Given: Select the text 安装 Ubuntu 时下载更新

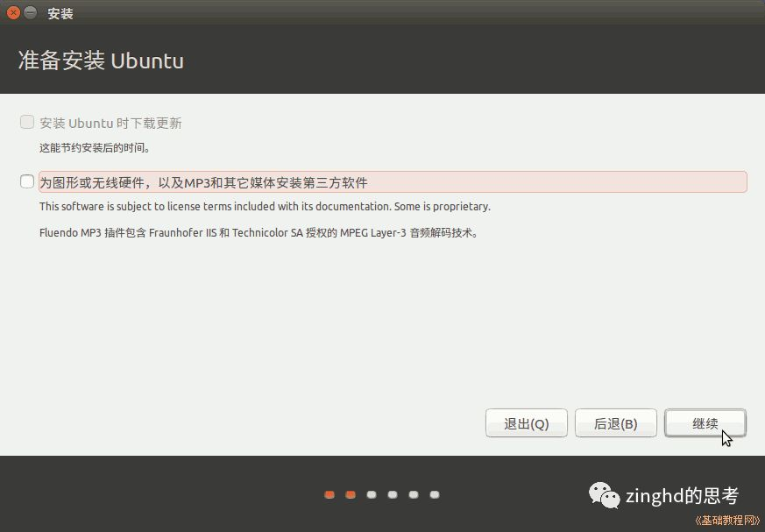Looking at the screenshot, I should (x=110, y=123).
